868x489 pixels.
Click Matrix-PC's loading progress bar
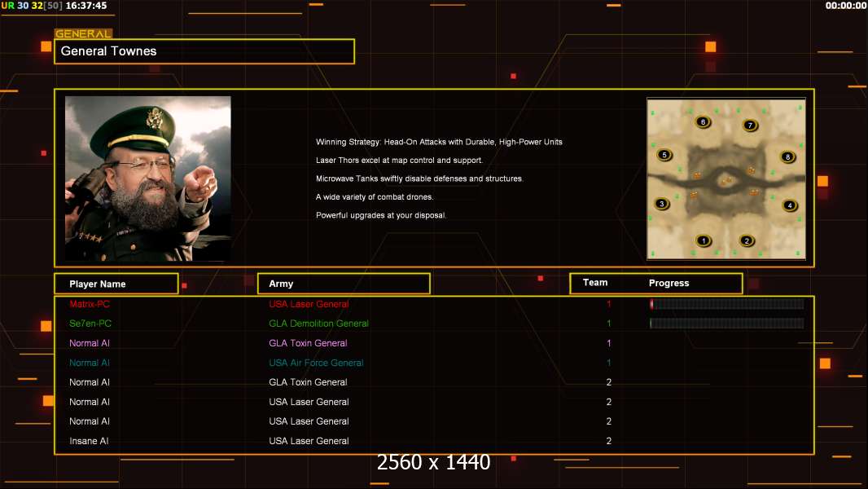(x=727, y=303)
